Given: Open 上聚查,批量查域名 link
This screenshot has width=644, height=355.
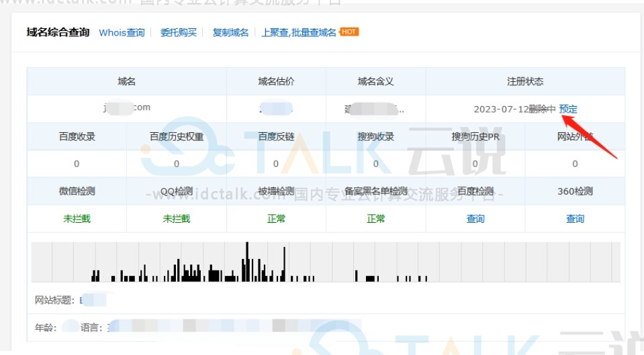Looking at the screenshot, I should tap(299, 32).
